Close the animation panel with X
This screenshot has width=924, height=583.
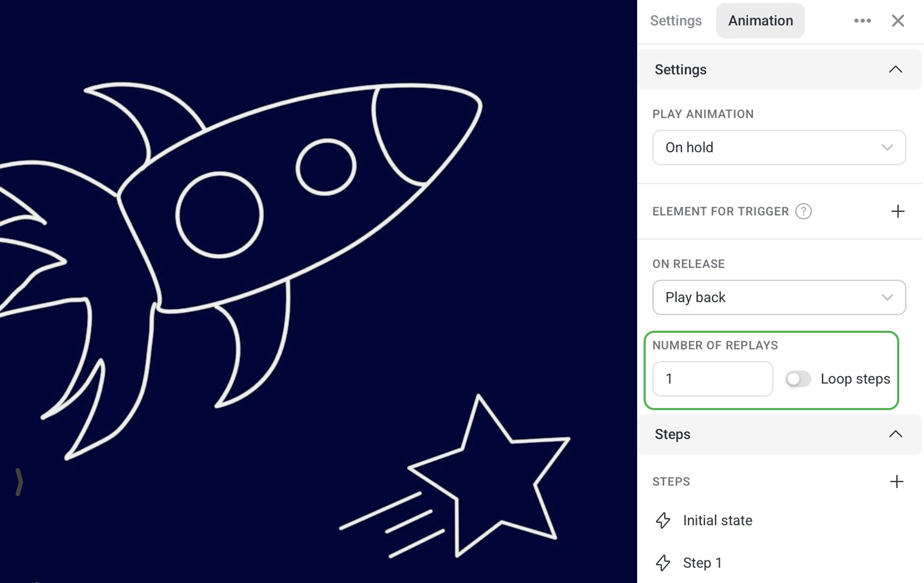click(x=898, y=20)
